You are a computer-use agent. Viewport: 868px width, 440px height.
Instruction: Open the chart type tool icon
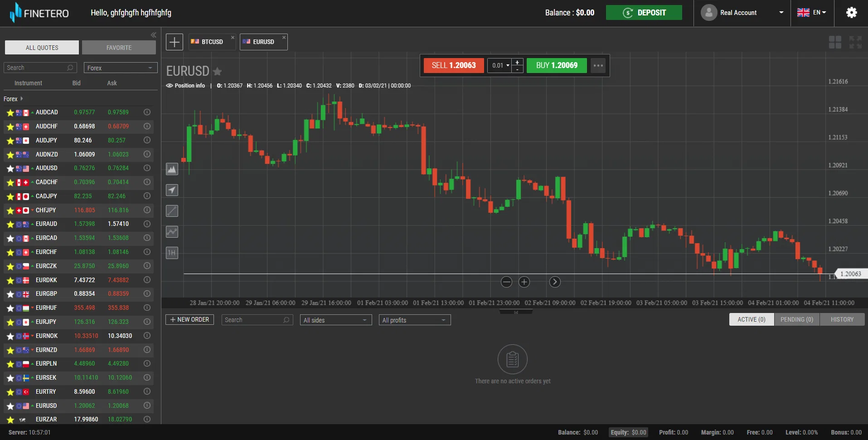tap(172, 169)
